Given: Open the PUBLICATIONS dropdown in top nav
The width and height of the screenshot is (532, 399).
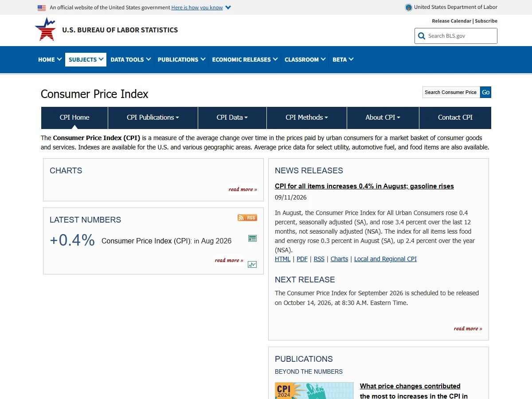Looking at the screenshot, I should [x=181, y=59].
